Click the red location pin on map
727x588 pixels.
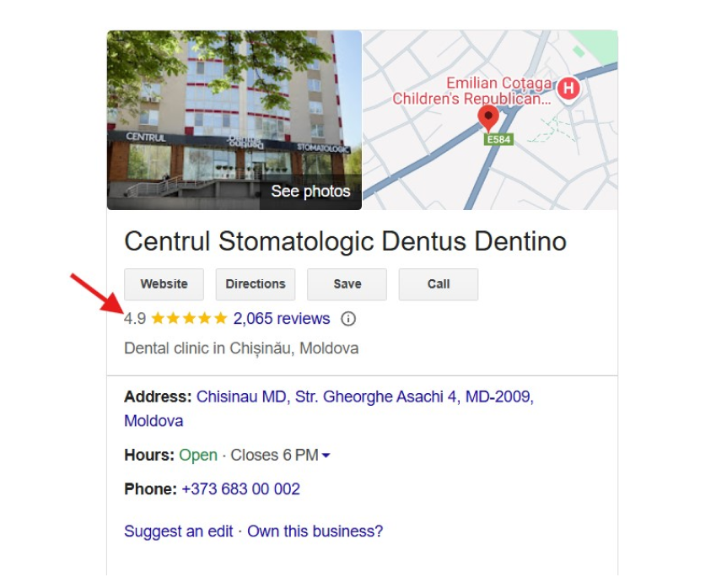(488, 119)
